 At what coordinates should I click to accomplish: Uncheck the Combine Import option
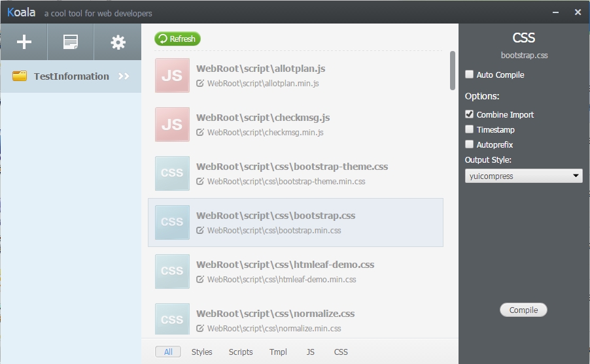(x=469, y=114)
